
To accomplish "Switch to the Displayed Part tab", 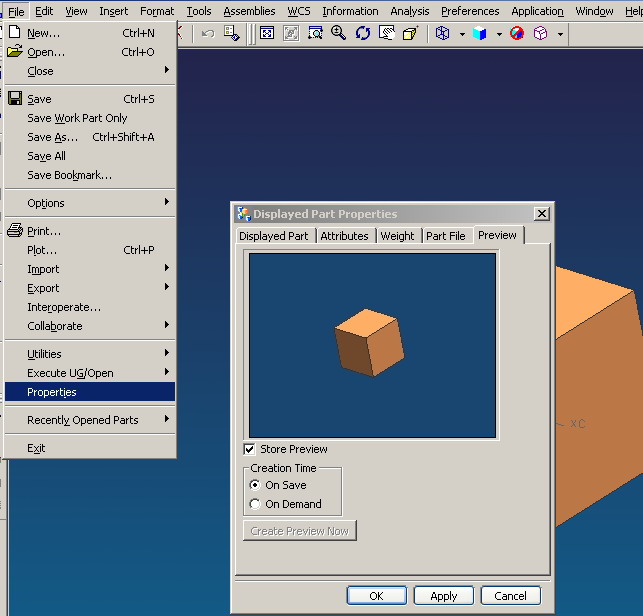I will (274, 236).
